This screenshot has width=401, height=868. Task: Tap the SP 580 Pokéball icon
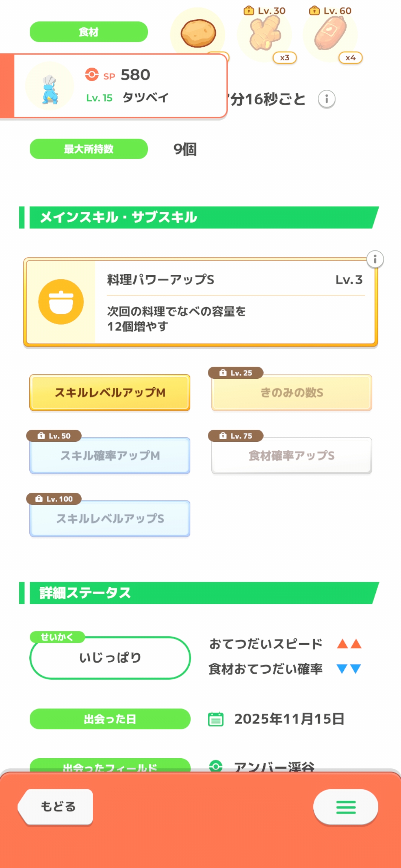click(x=92, y=75)
